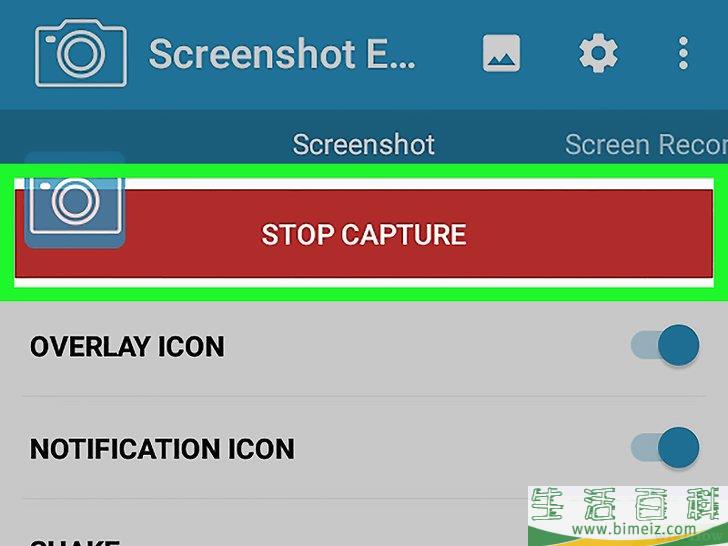
Task: Tap the green Chinese watermark logo
Action: [x=628, y=504]
